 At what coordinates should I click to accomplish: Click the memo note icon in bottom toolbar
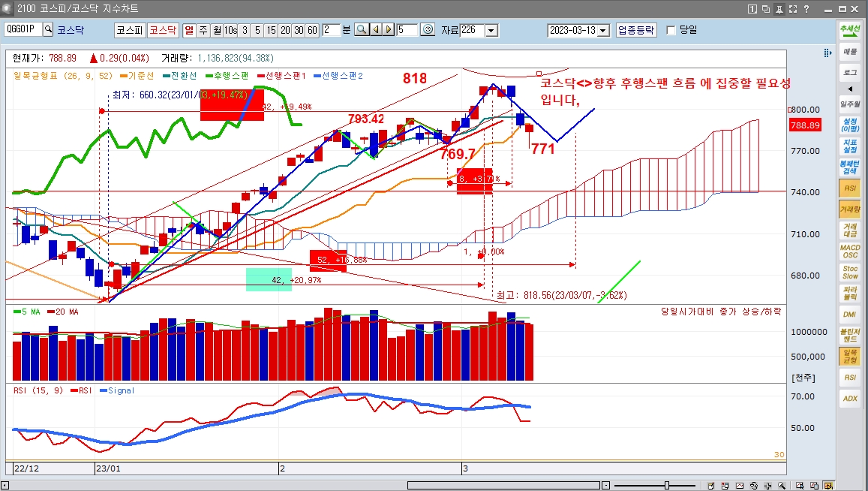coord(710,486)
